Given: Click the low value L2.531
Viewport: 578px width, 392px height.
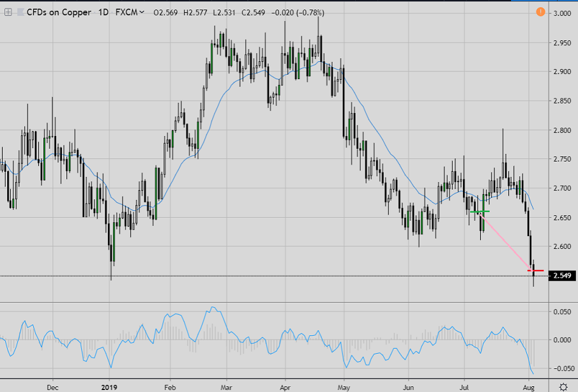Looking at the screenshot, I should coord(224,13).
